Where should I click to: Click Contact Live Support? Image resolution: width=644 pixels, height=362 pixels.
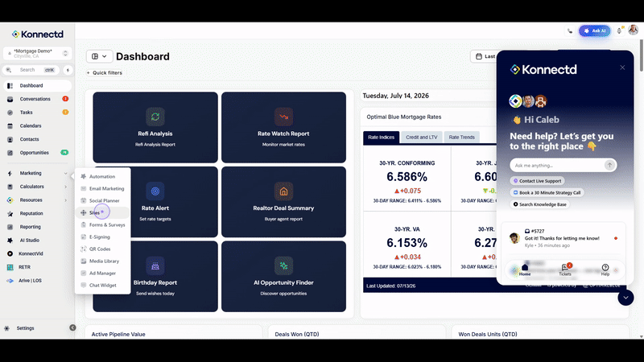(537, 181)
